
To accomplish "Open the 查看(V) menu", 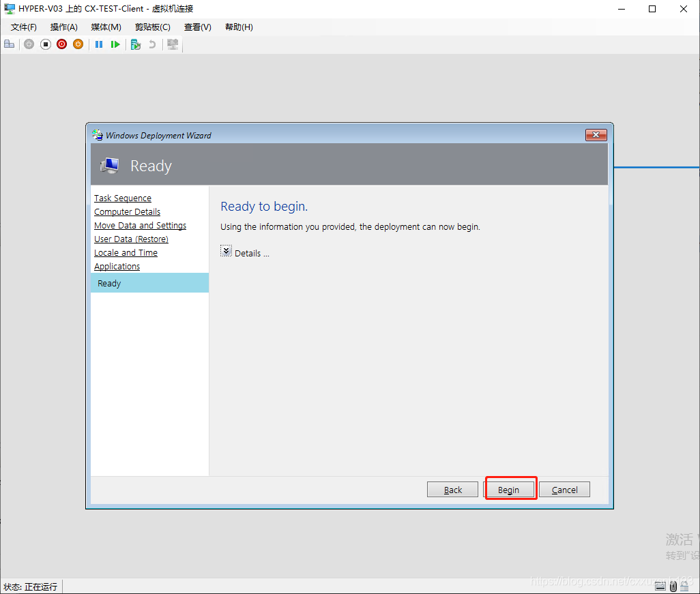I will pos(198,27).
